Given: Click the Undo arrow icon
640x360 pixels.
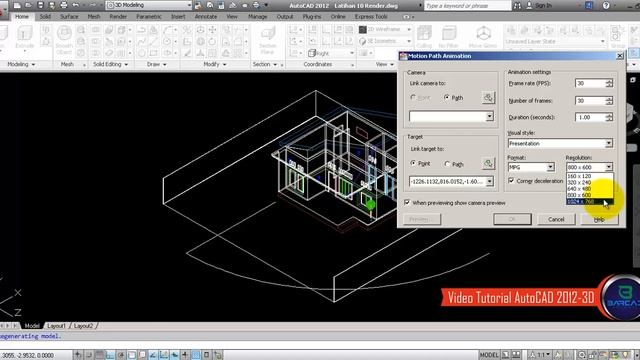Looking at the screenshot, I should (x=76, y=5).
